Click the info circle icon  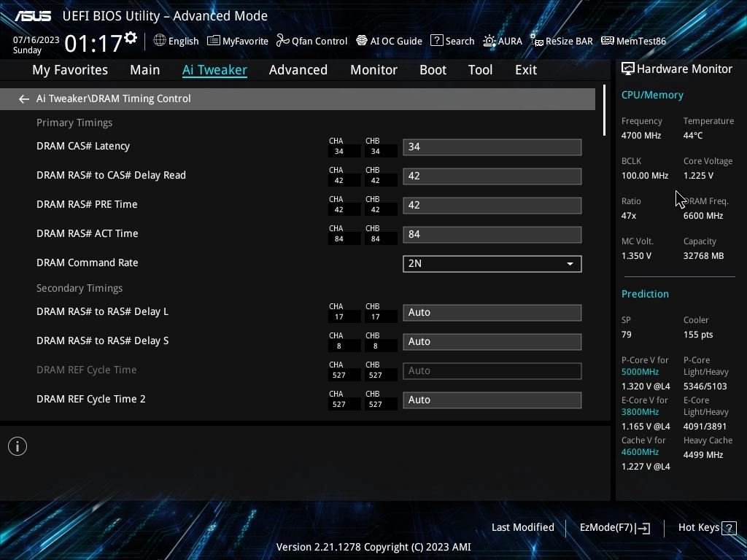click(18, 446)
